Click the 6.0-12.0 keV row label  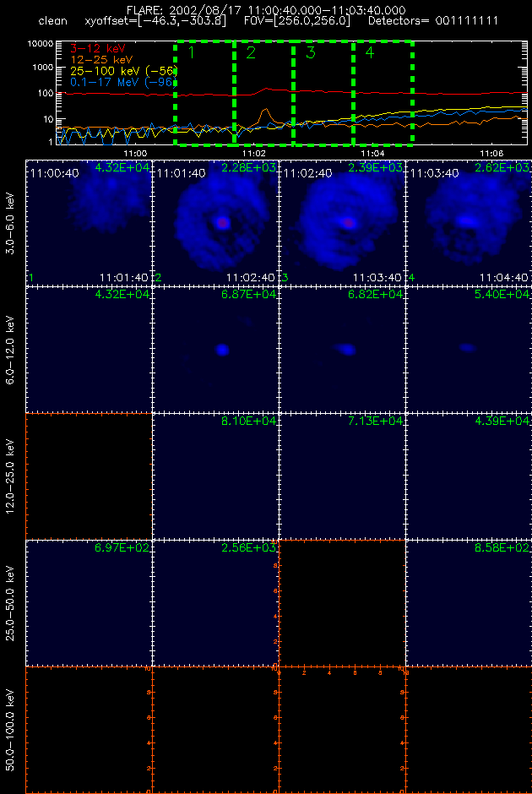click(11, 350)
